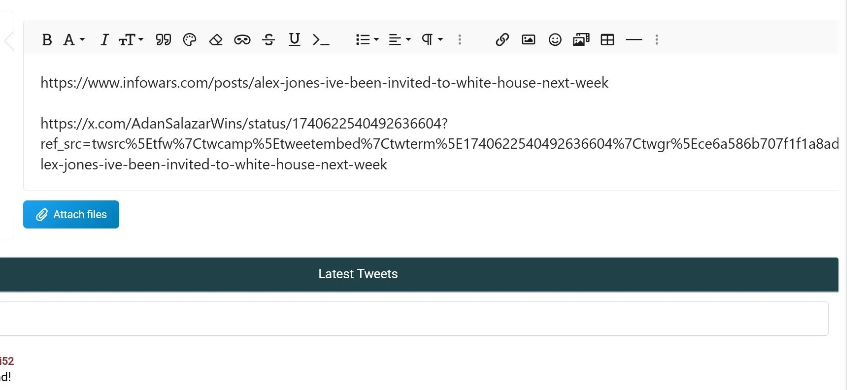Open font size dropdown
The width and height of the screenshot is (868, 390).
(x=131, y=40)
